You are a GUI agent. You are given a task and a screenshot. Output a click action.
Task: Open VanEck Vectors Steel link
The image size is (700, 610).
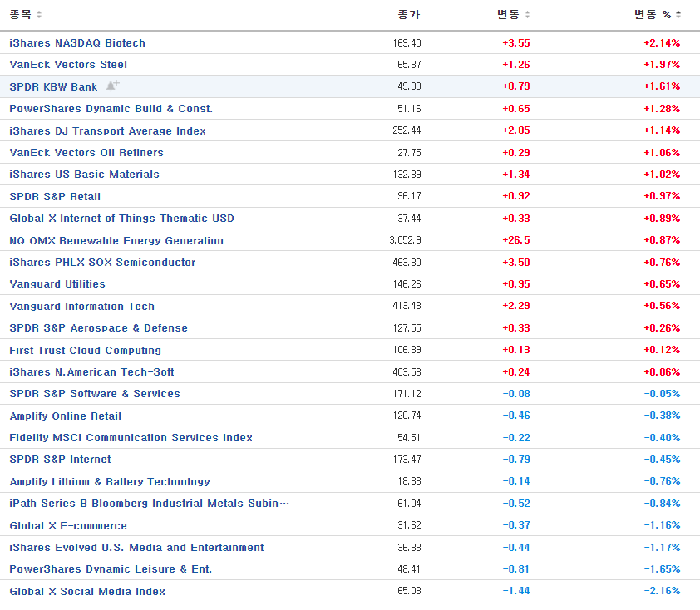68,65
